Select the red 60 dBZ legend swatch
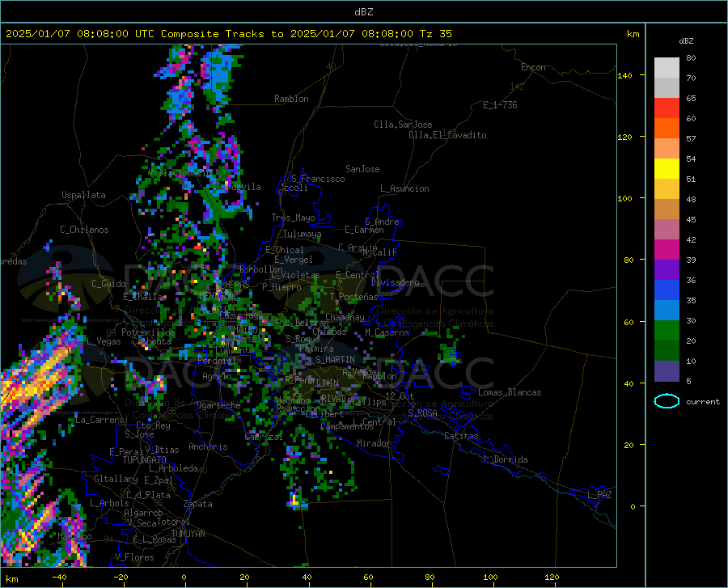 tap(667, 108)
